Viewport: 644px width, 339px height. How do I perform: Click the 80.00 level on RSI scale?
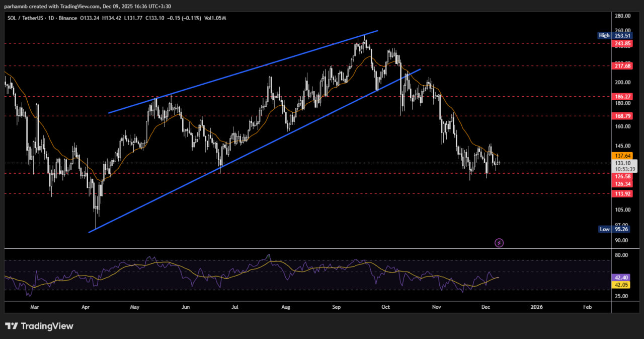pyautogui.click(x=621, y=255)
